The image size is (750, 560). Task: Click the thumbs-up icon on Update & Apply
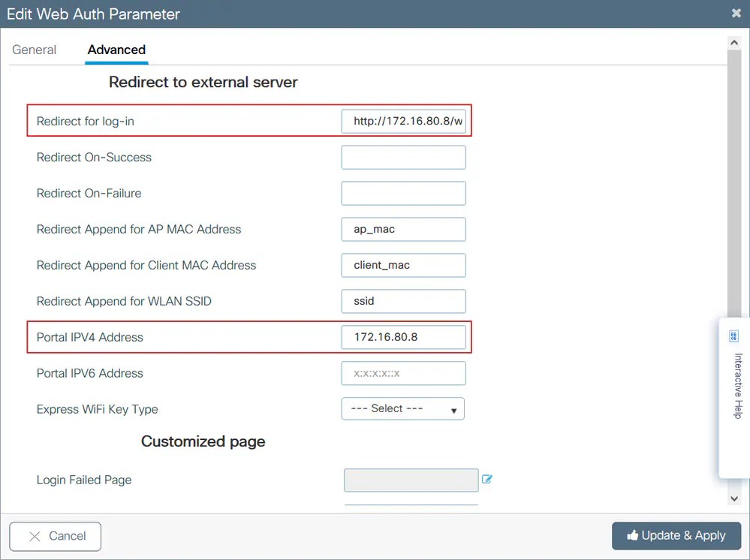click(634, 535)
